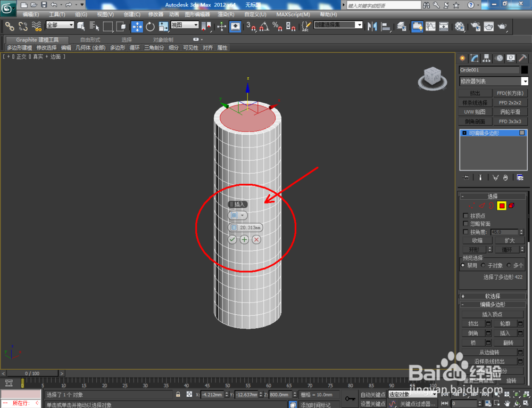This screenshot has height=408, width=532.
Task: Click the Unlink Selection broken-chain icon
Action: 23,26
